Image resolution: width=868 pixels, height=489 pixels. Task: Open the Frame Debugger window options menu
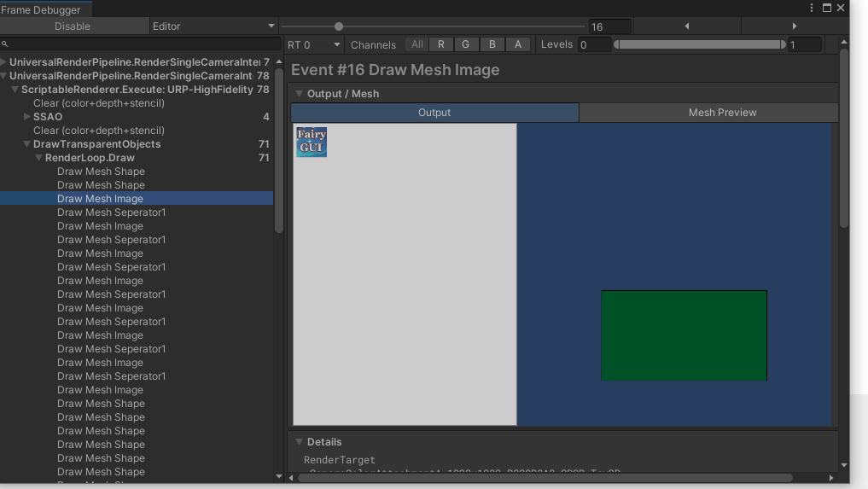pos(812,8)
